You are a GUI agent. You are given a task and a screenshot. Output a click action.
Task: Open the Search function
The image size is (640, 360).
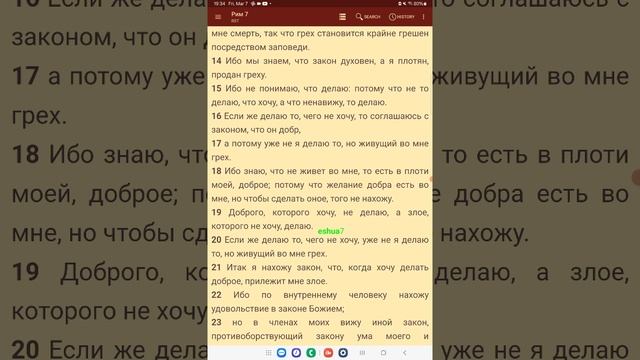368,17
